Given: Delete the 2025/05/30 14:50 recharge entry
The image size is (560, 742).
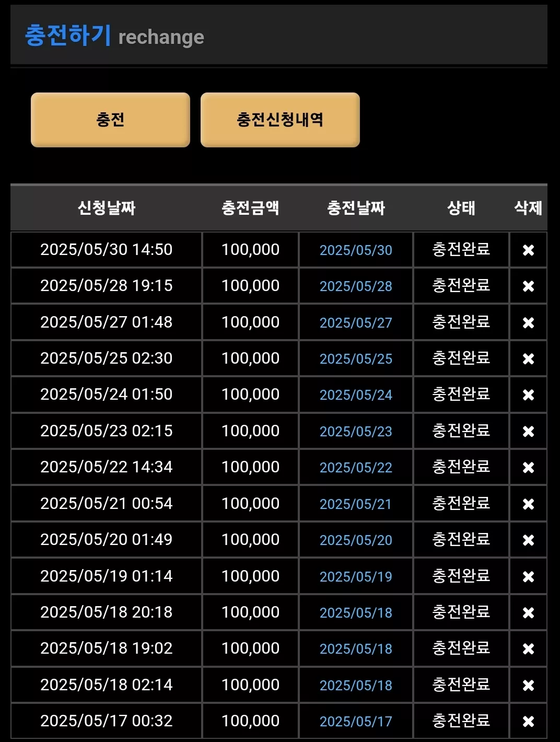Looking at the screenshot, I should pos(528,250).
